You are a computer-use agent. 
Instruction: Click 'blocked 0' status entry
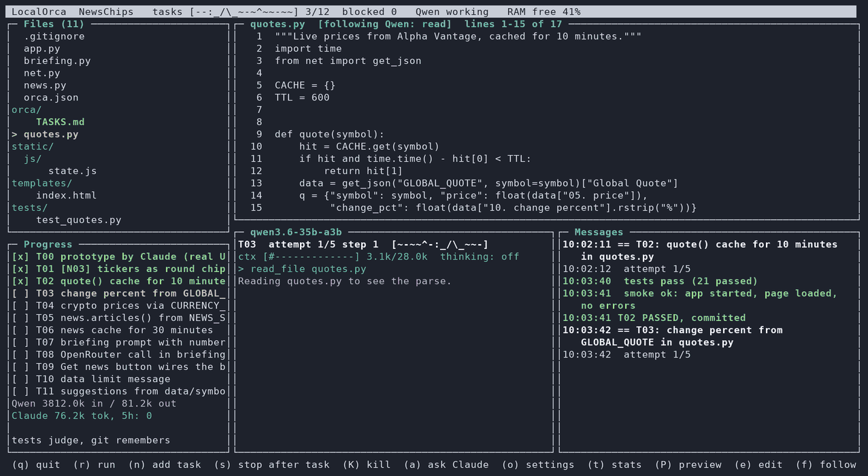[369, 12]
